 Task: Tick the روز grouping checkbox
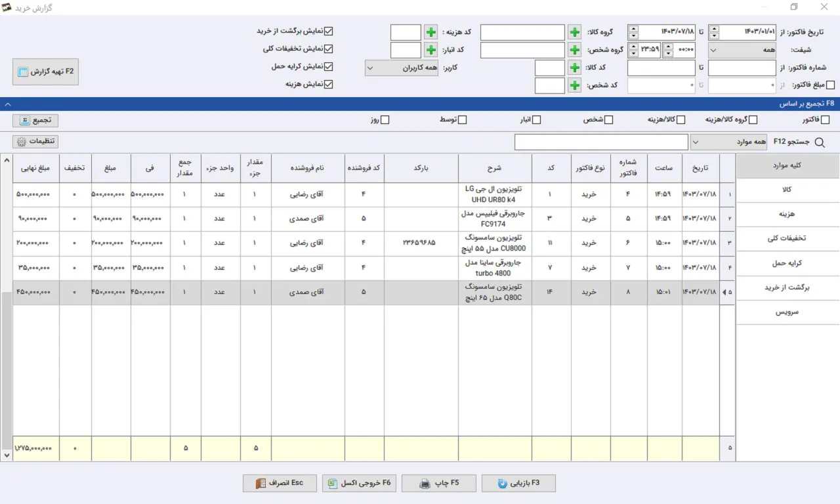[385, 120]
